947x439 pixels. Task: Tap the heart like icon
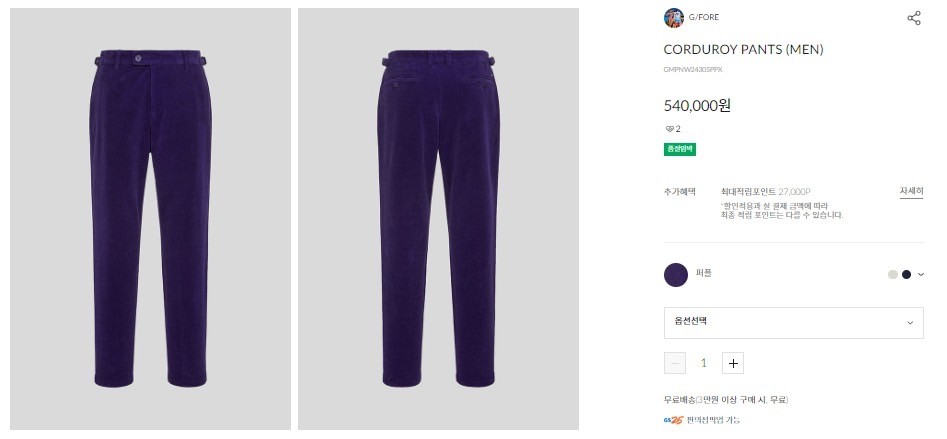pyautogui.click(x=669, y=129)
